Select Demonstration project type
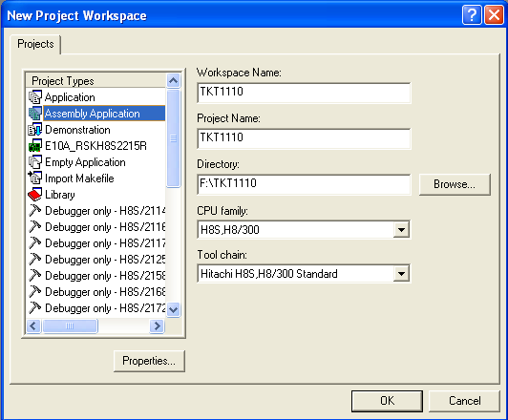Screen dimensions: 508x420 click(x=77, y=130)
